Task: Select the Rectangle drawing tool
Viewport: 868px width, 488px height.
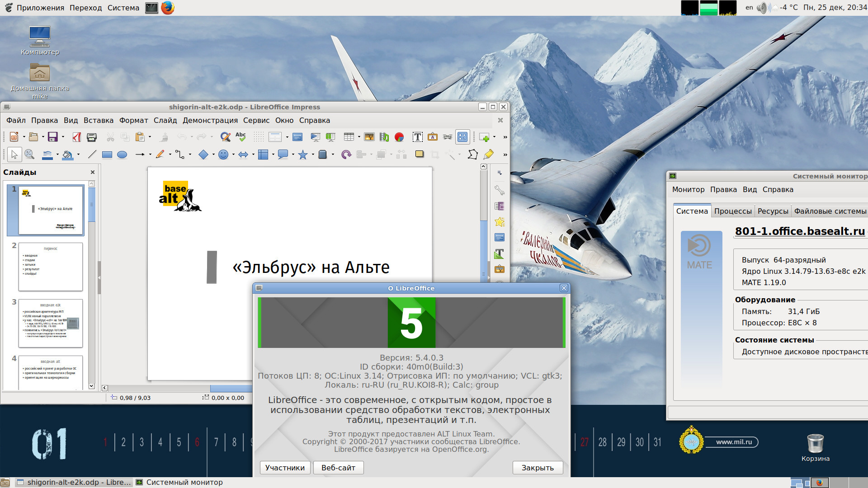Action: coord(107,155)
